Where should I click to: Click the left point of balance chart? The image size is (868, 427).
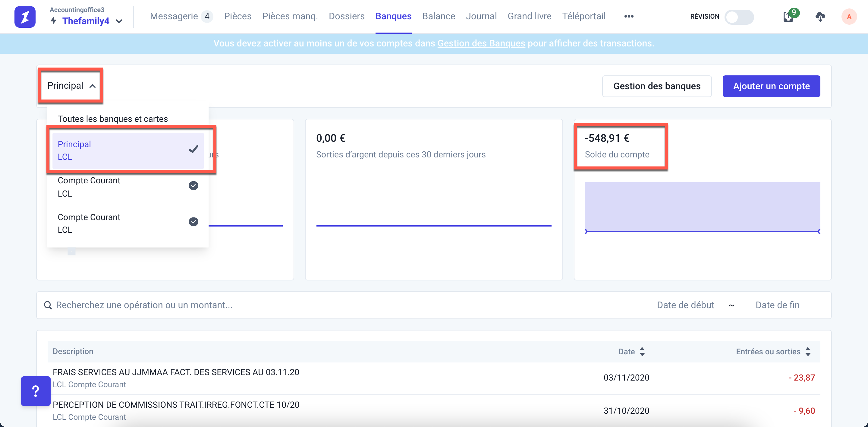(x=586, y=232)
